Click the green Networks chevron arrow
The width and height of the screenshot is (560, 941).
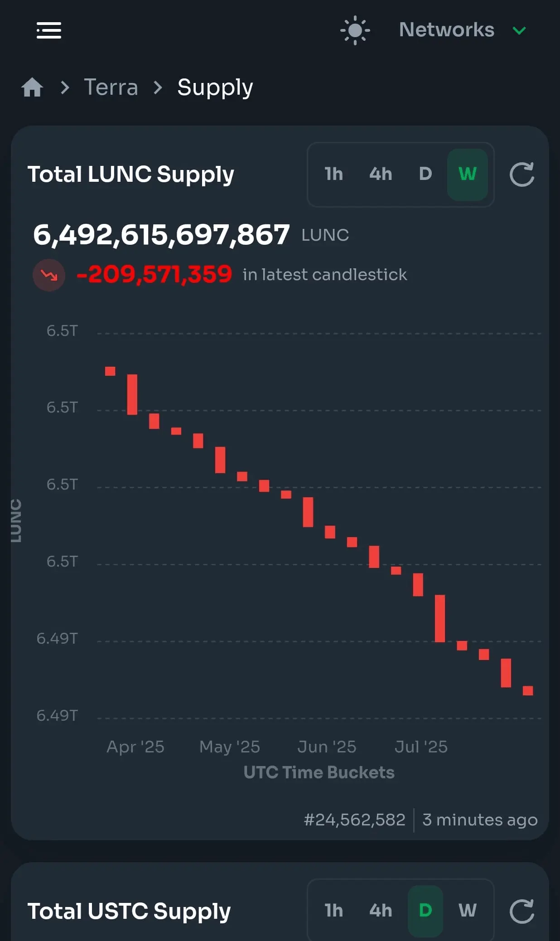[519, 30]
